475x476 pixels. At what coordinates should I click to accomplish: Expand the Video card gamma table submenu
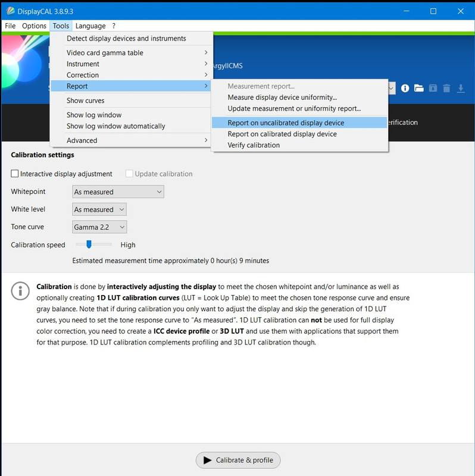[130, 52]
